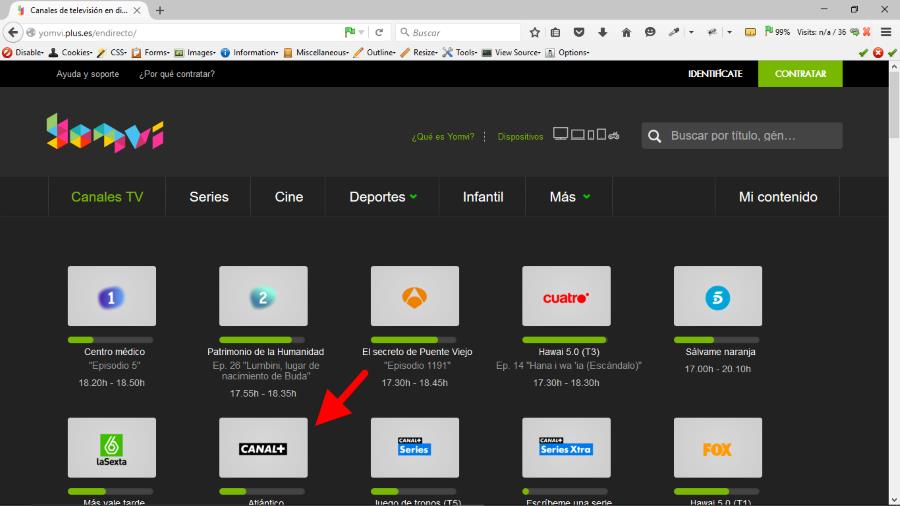Open the Mi contenido tab

(x=778, y=197)
